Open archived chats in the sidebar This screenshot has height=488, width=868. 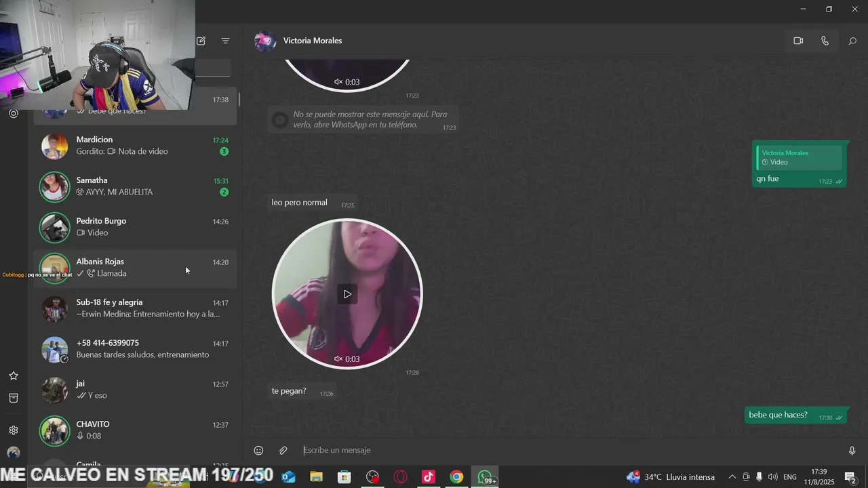(x=13, y=398)
